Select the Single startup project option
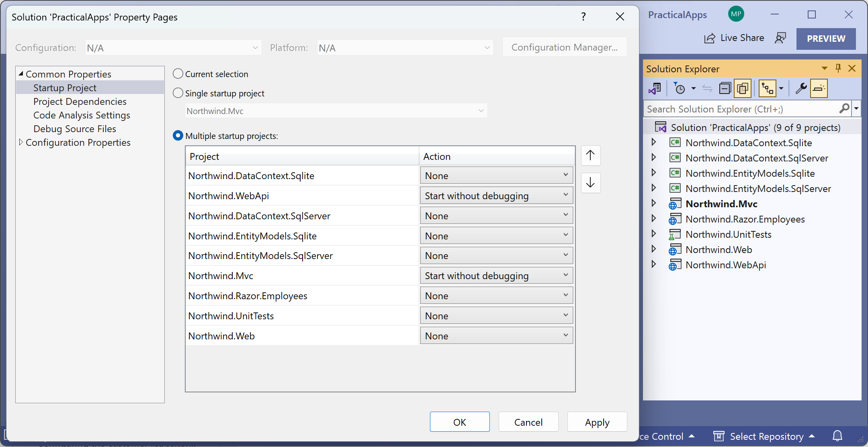The height and width of the screenshot is (447, 868). coord(178,93)
